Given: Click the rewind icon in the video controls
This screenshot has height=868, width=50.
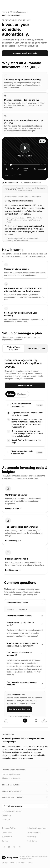Looking at the screenshot, I should click(13, 169).
